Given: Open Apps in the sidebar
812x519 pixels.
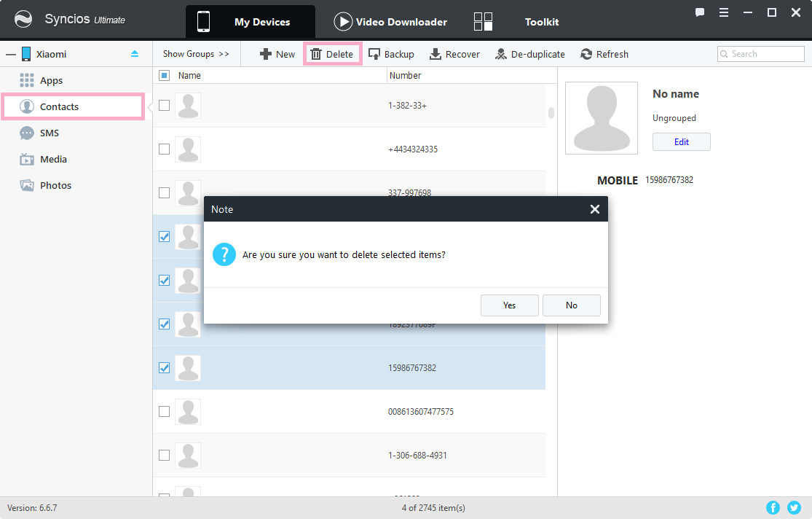Looking at the screenshot, I should [x=51, y=80].
